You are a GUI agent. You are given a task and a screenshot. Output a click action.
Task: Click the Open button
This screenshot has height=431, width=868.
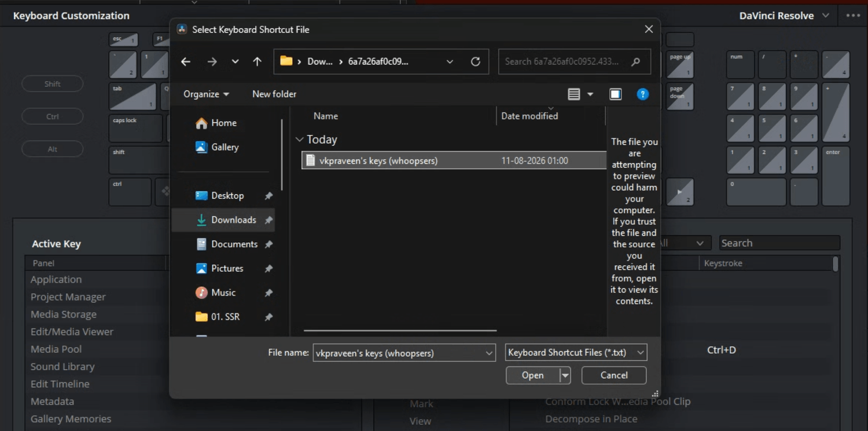tap(532, 375)
